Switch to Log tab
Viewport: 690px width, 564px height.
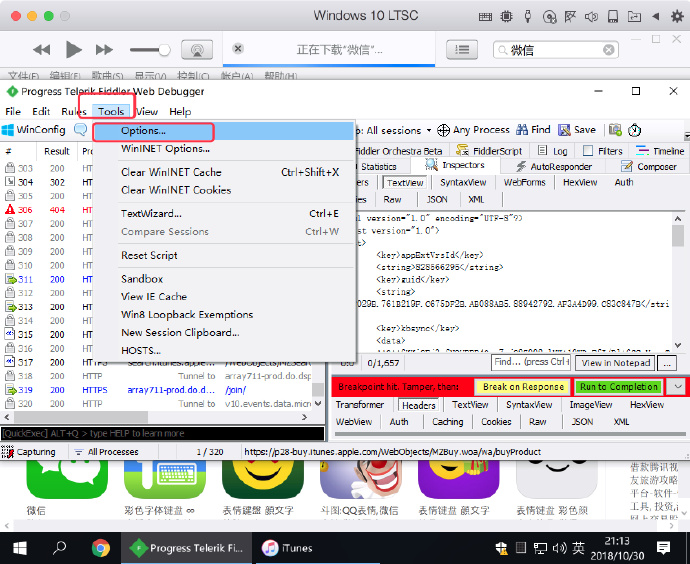(x=553, y=151)
